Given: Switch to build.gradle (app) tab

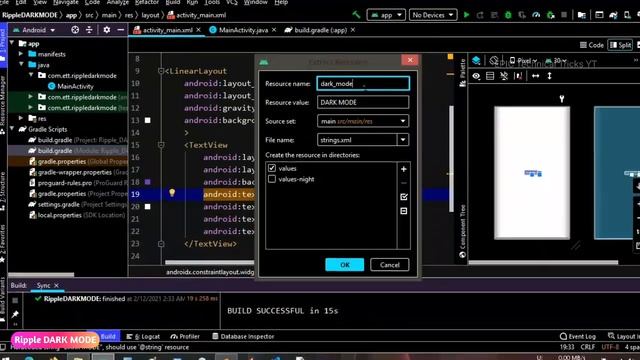Looking at the screenshot, I should [320, 30].
